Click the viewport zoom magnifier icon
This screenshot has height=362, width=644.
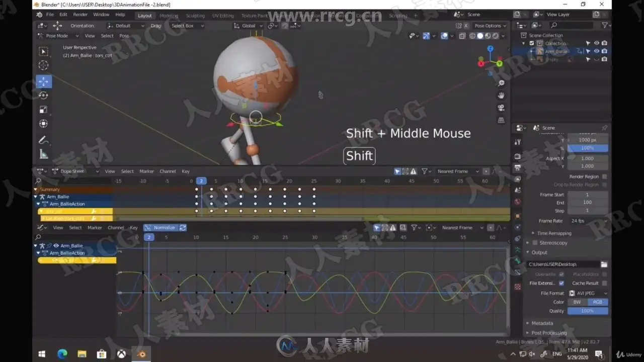[x=501, y=83]
